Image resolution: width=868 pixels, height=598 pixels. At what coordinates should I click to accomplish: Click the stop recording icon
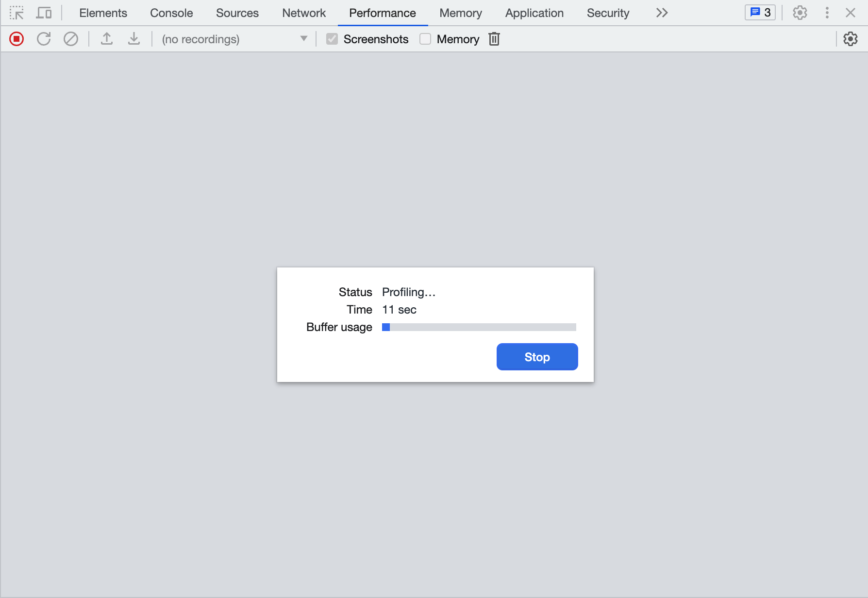point(16,39)
